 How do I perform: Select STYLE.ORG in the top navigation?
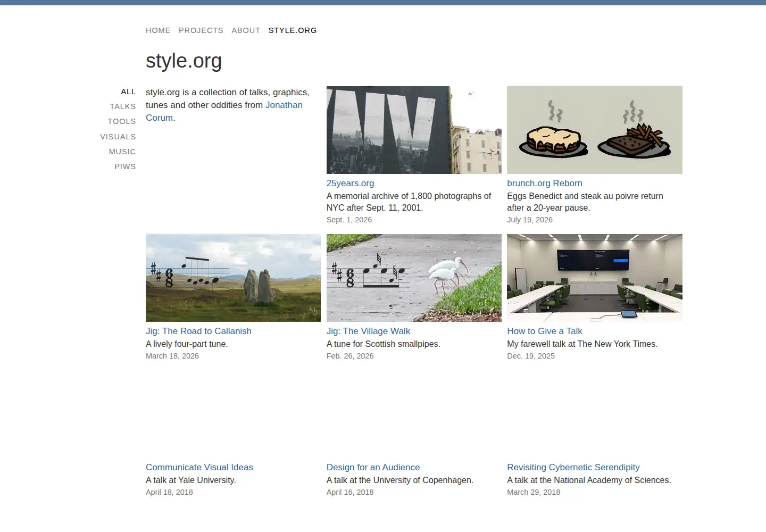point(293,30)
